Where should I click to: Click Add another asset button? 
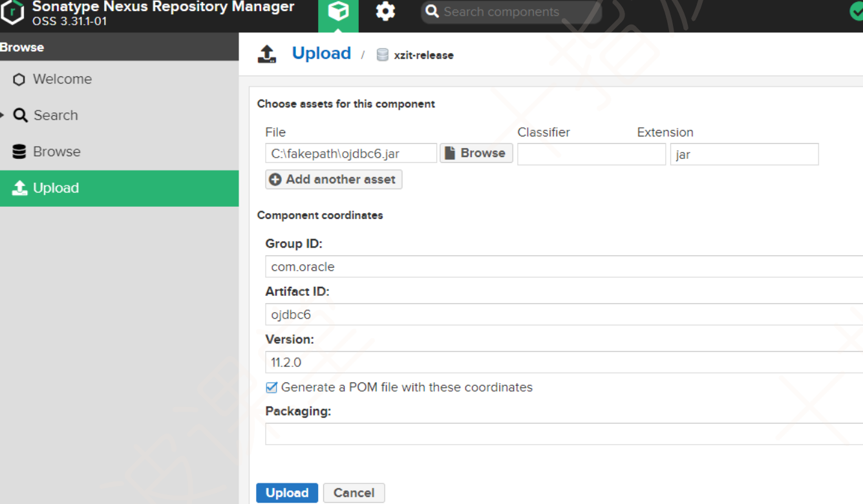pyautogui.click(x=334, y=180)
